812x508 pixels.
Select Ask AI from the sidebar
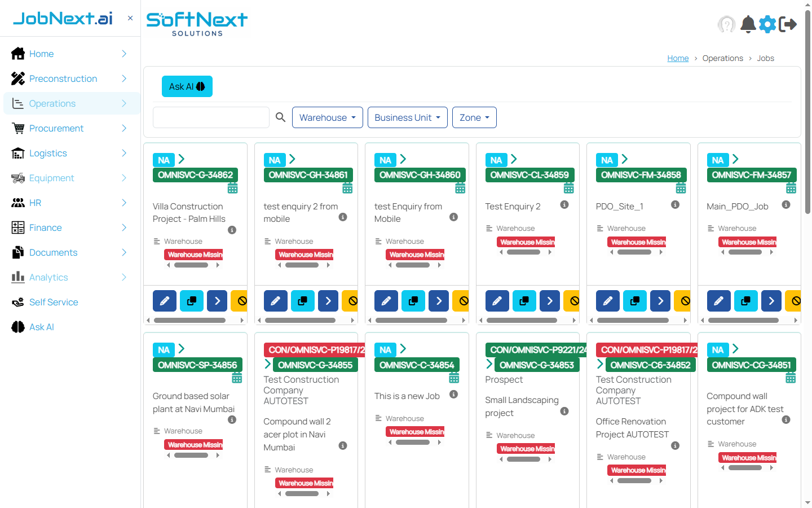coord(42,327)
